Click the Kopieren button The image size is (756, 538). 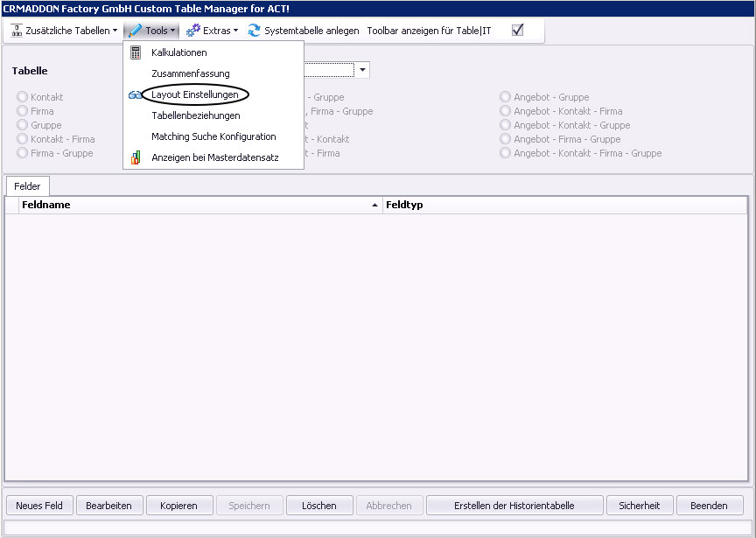(x=178, y=506)
